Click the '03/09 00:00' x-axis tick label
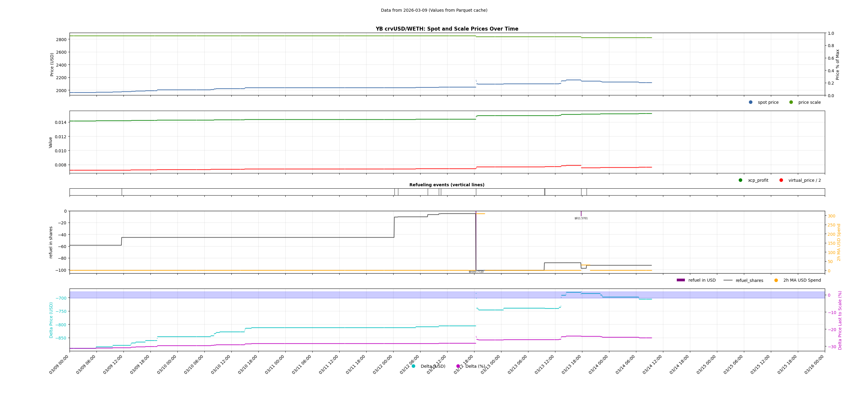The image size is (868, 413). point(59,365)
